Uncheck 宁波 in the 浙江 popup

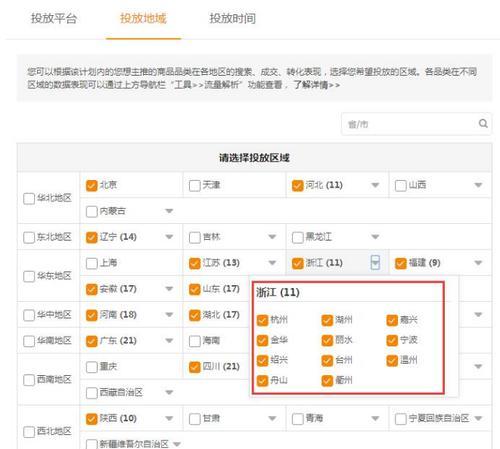point(392,340)
